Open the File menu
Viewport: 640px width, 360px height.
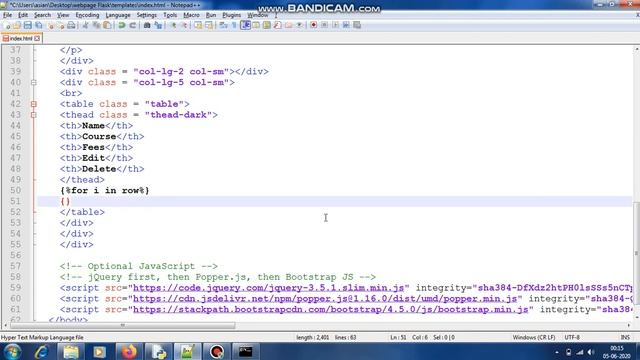7,15
